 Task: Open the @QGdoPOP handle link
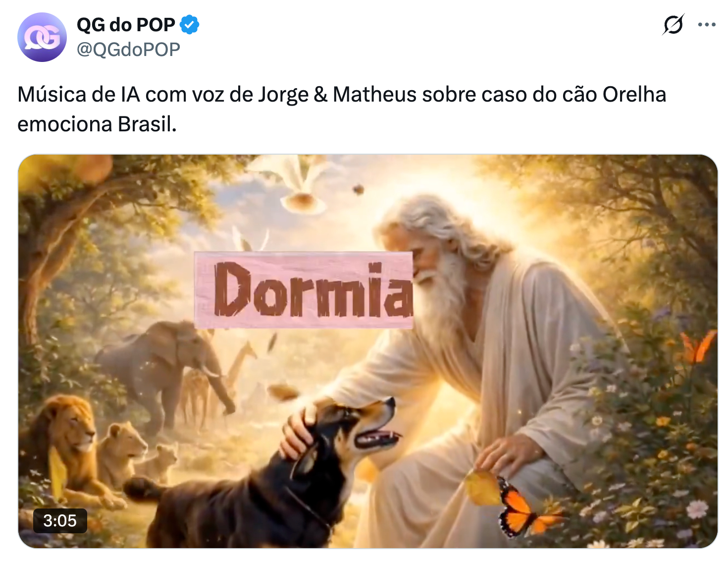pos(128,50)
